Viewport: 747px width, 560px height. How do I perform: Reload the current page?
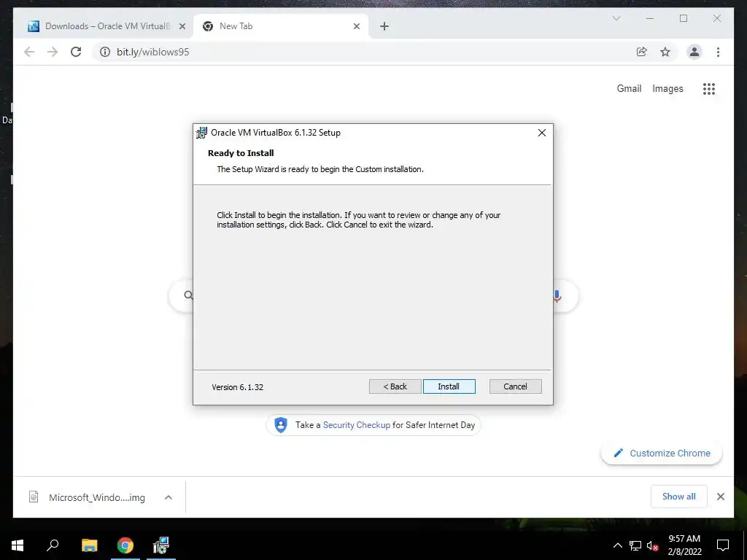76,52
